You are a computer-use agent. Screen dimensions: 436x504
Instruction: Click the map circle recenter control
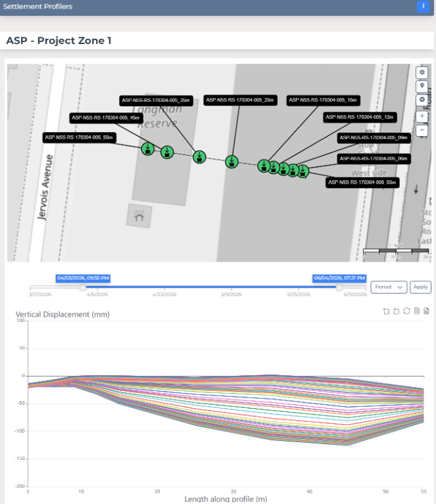[x=422, y=100]
